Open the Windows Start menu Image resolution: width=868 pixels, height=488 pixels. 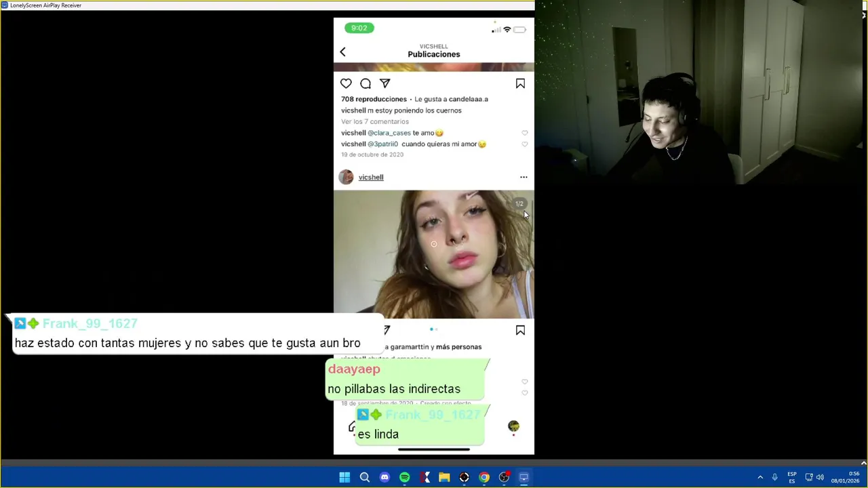click(344, 477)
